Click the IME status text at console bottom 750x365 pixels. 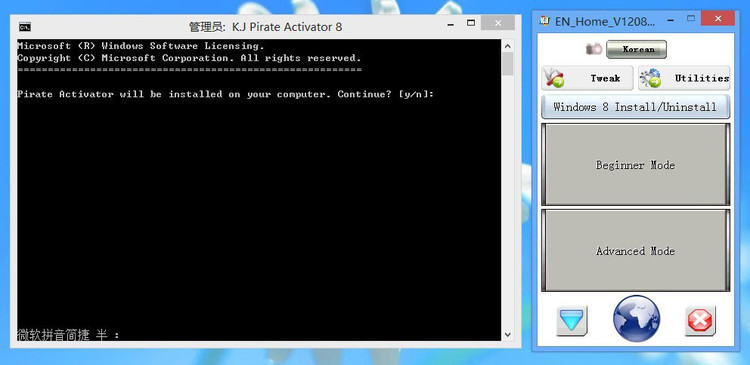(68, 335)
